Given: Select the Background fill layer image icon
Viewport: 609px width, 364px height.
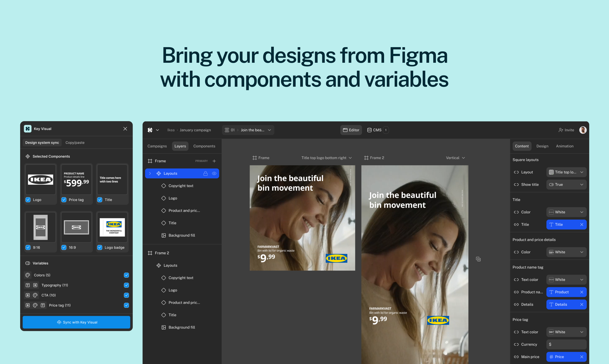Looking at the screenshot, I should point(164,235).
